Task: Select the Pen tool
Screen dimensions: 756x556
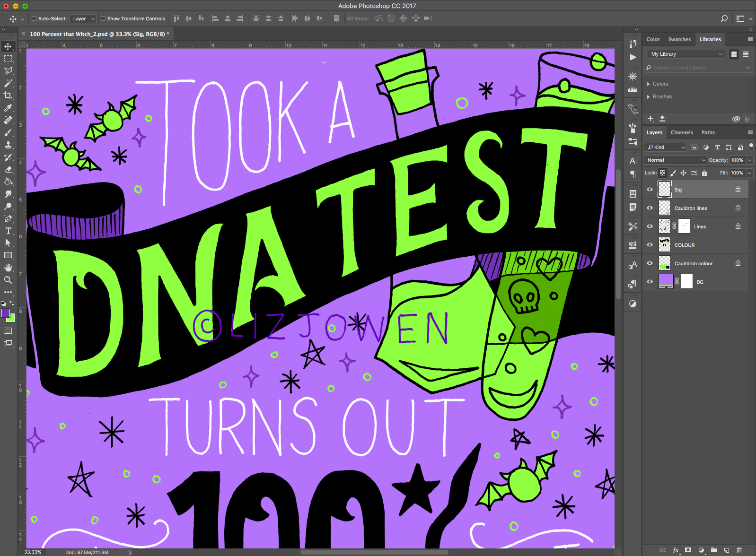Action: pos(8,218)
